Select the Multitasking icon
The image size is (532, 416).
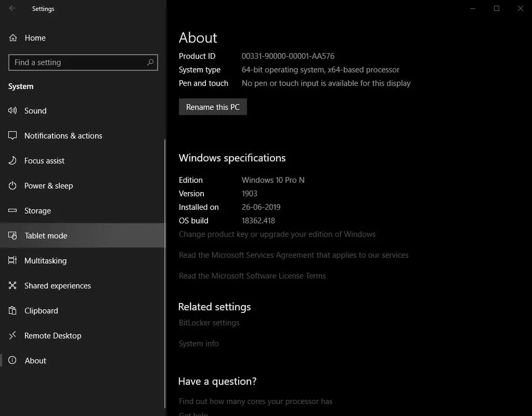coord(13,260)
